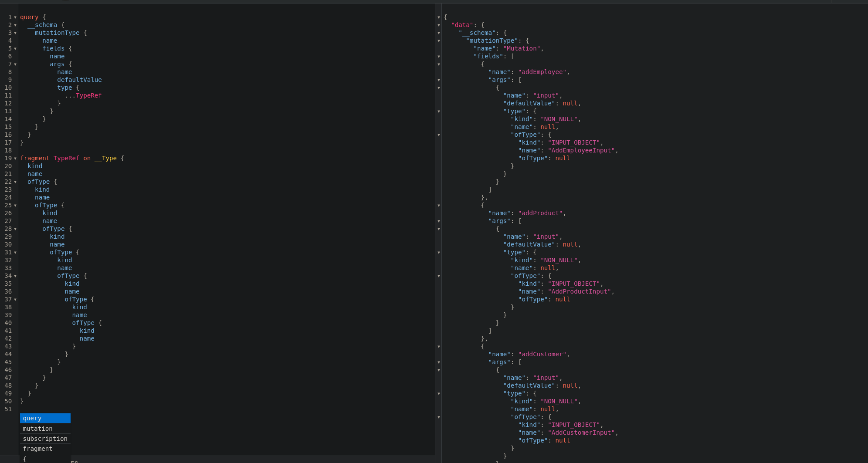Select "subscription" from the autocomplete popup
This screenshot has width=868, height=463.
click(x=45, y=439)
